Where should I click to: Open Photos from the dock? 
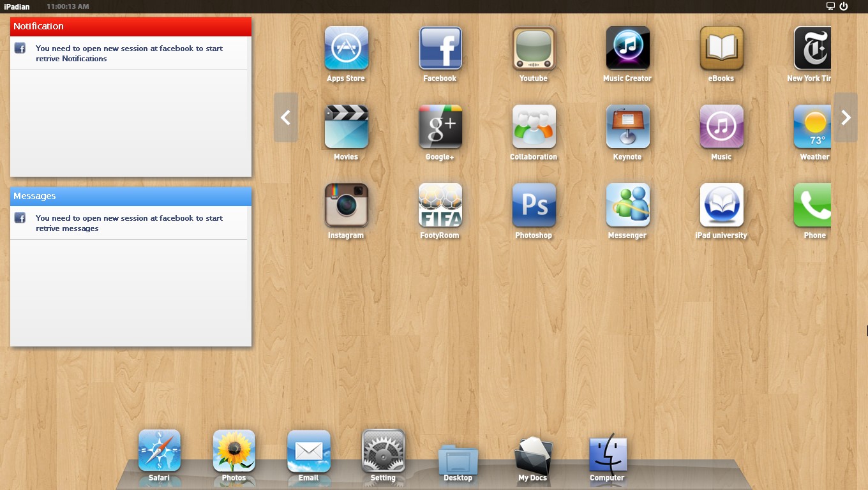[x=234, y=450]
